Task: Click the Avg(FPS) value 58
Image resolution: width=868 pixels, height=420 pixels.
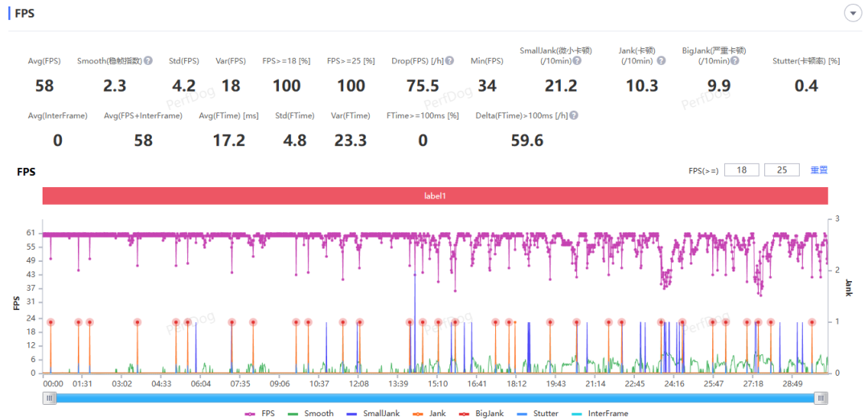Action: pos(44,86)
